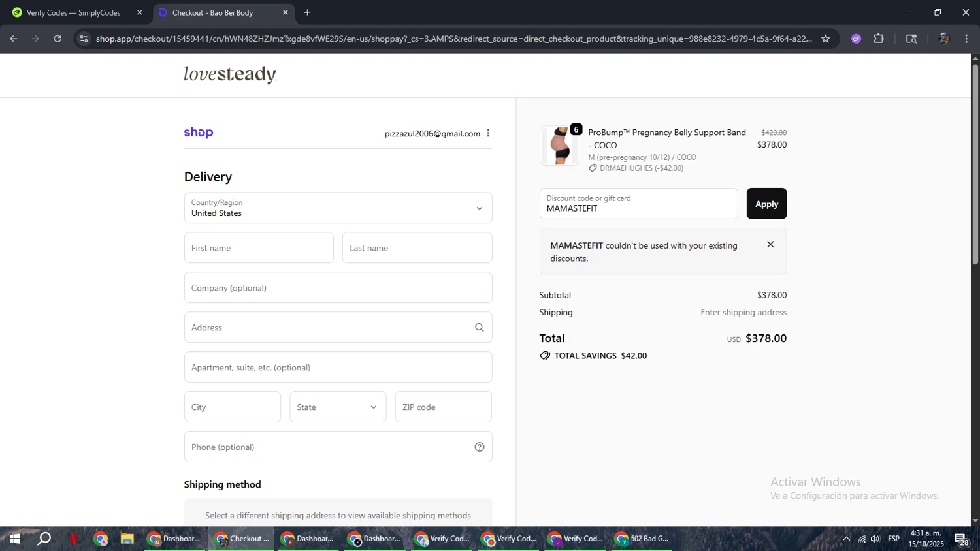Open the browser profile avatar
This screenshot has width=980, height=551.
pyautogui.click(x=943, y=39)
